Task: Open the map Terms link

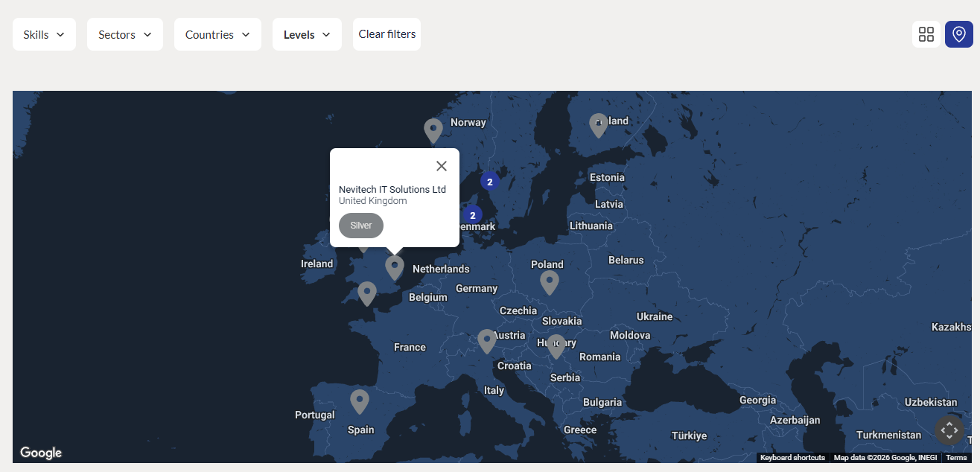Action: pyautogui.click(x=956, y=458)
